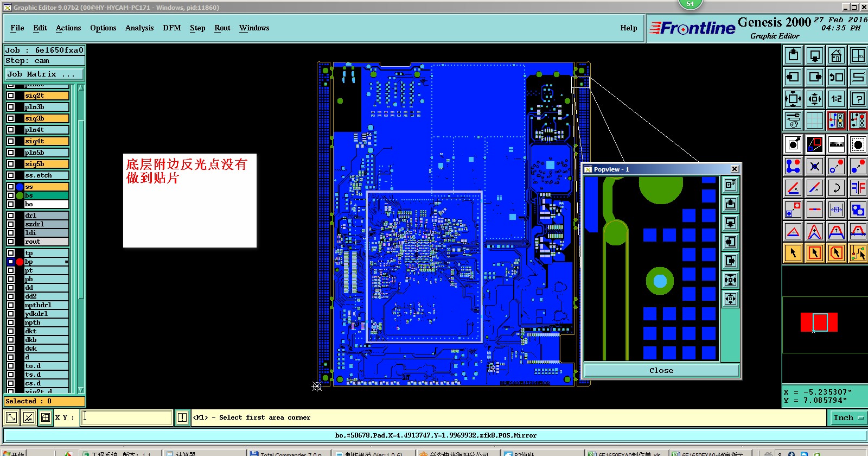Click the bp layer red color dot
The image size is (868, 456).
pos(20,262)
